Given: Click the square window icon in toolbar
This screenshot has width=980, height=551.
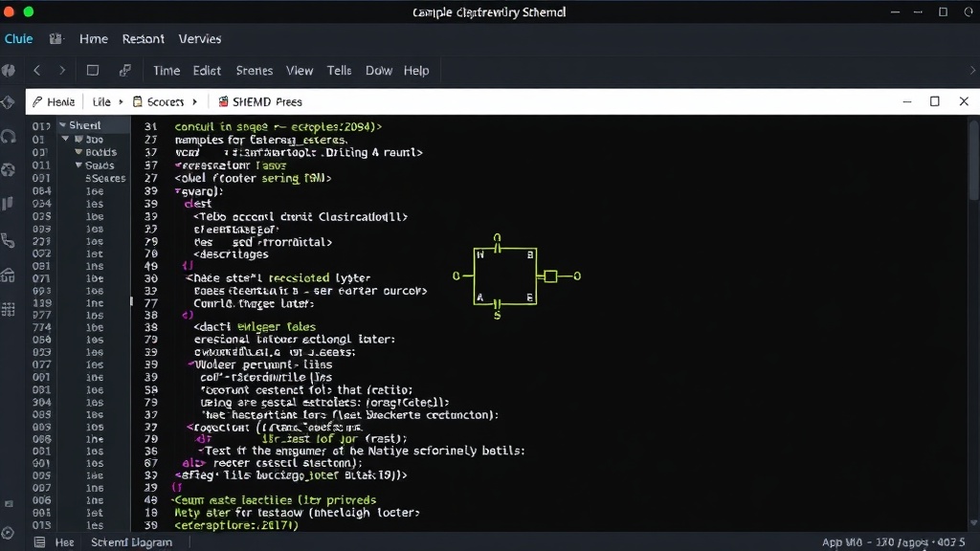Looking at the screenshot, I should click(93, 70).
